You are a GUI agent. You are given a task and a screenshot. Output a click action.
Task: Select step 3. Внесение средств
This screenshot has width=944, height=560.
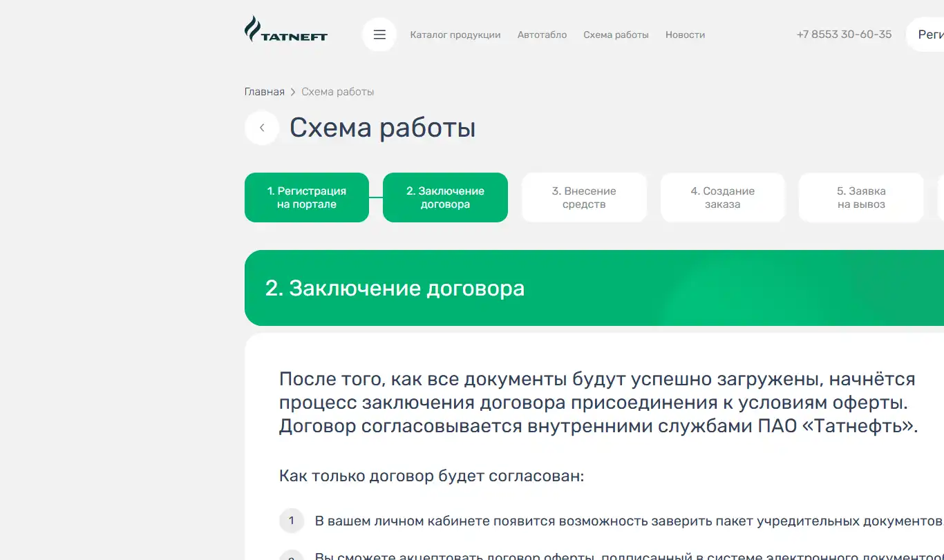pyautogui.click(x=584, y=197)
